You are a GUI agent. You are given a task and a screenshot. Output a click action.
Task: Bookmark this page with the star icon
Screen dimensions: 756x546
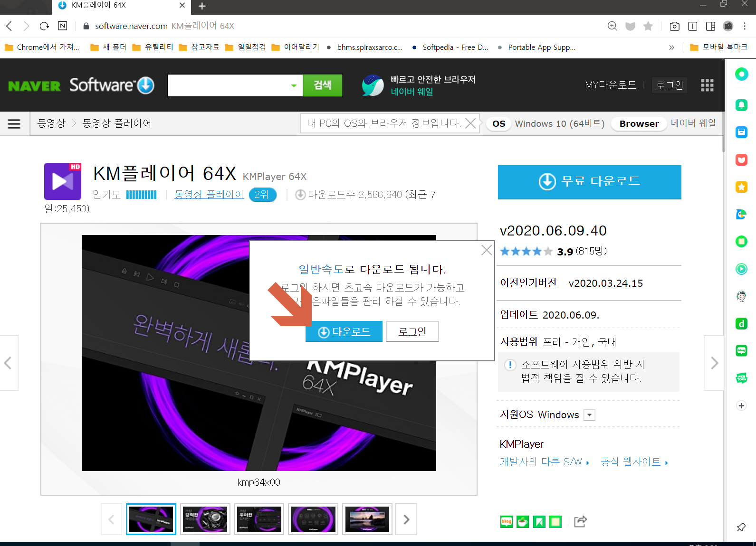(648, 26)
